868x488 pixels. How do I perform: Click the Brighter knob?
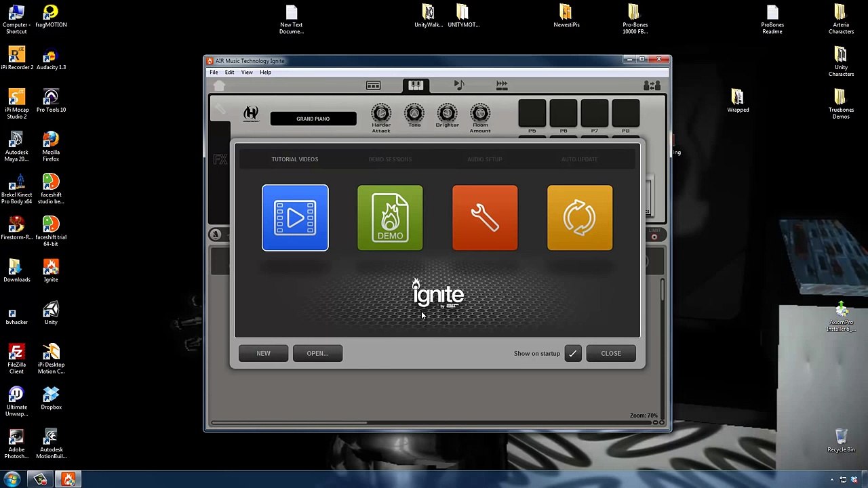pyautogui.click(x=447, y=113)
